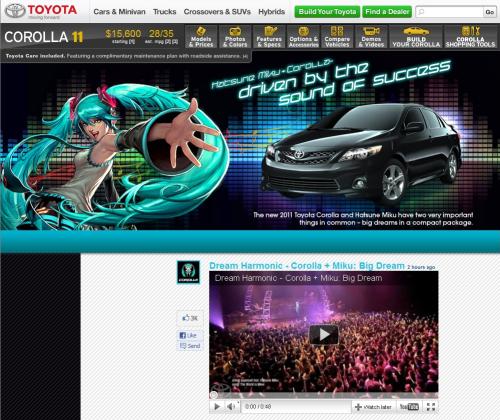
Task: Click the $15,600 starting price
Action: click(123, 34)
